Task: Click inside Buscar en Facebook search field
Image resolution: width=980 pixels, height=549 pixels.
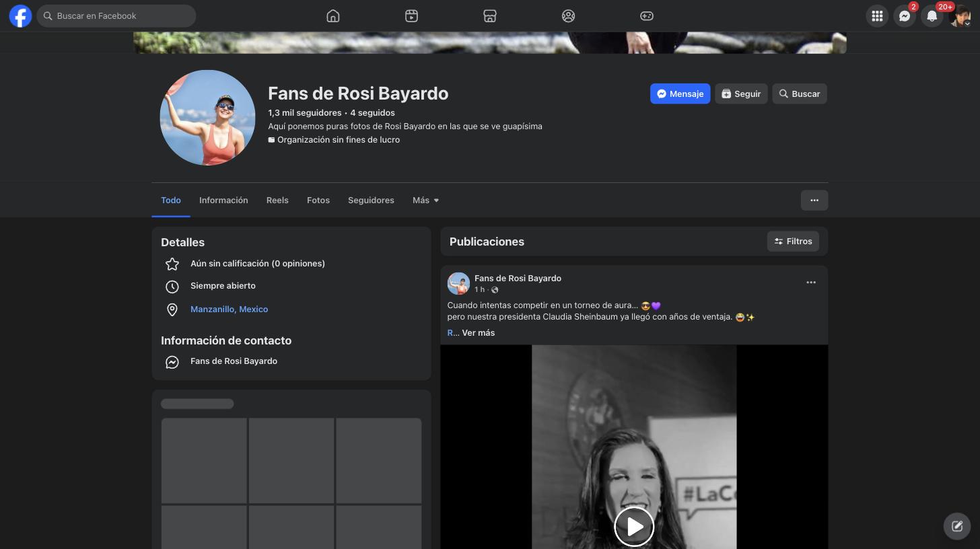Action: tap(116, 15)
